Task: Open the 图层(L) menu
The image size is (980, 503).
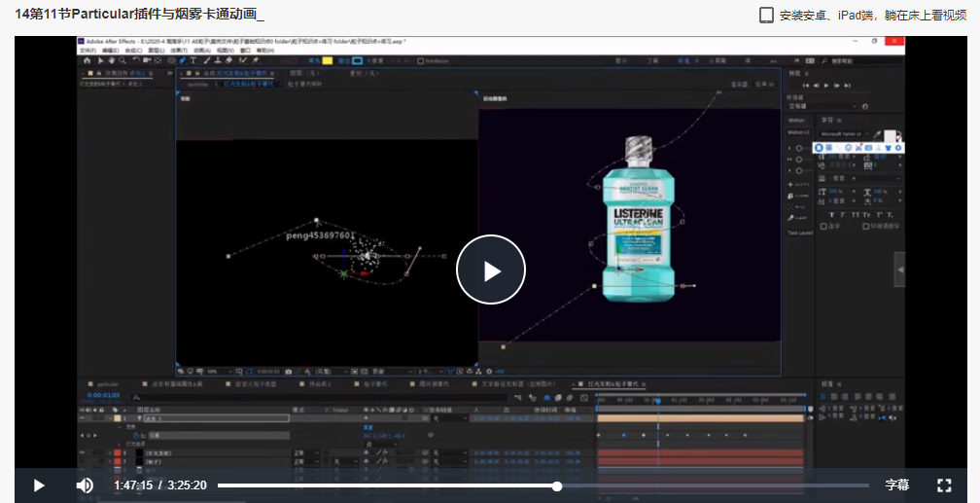Action: tap(157, 50)
